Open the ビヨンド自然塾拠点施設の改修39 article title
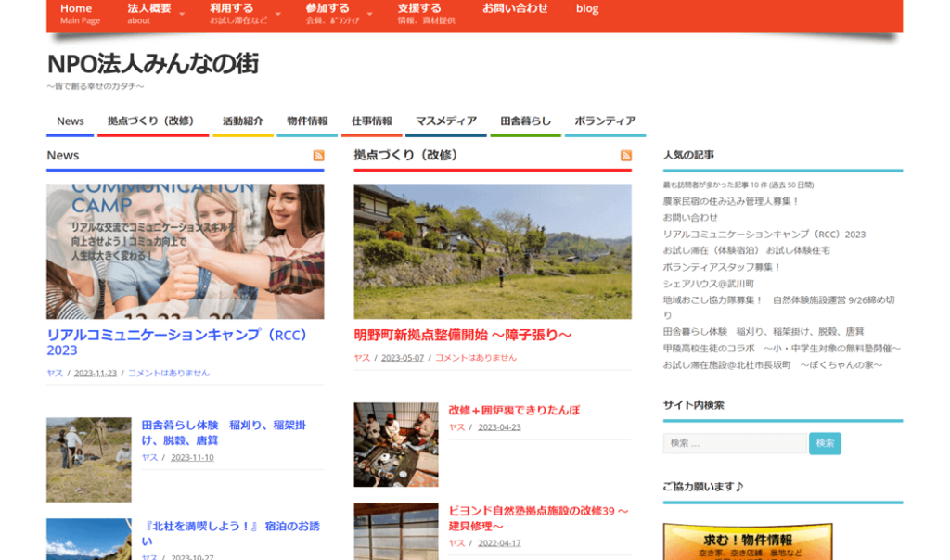 [538, 518]
